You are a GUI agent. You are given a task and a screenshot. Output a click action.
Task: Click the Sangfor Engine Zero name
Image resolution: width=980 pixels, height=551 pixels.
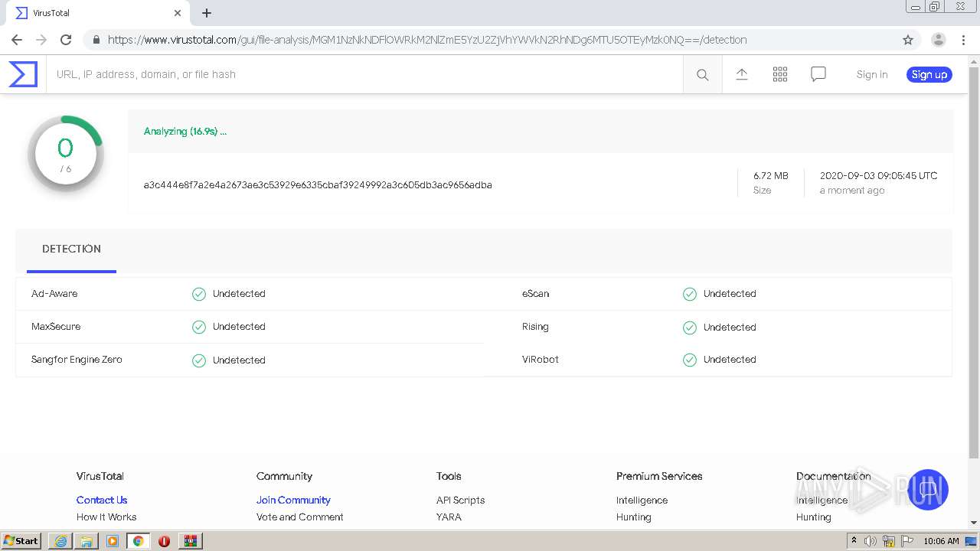77,360
